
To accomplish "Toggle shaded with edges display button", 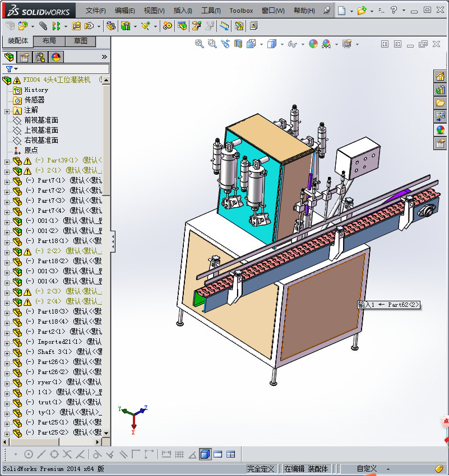I will pyautogui.click(x=205, y=454).
